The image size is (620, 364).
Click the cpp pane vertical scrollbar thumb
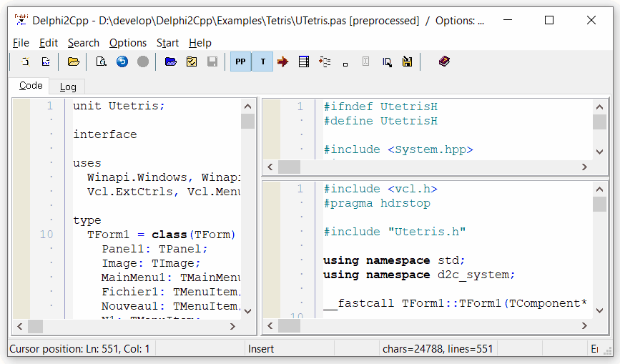[x=599, y=204]
